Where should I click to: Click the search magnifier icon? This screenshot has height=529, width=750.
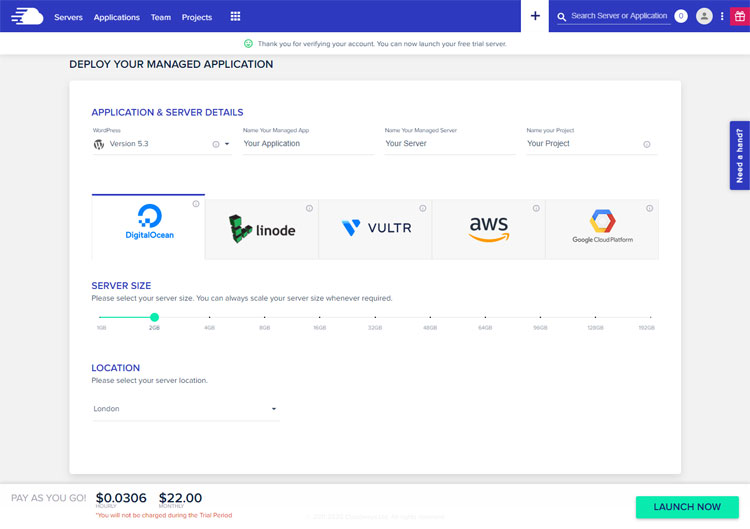tap(562, 17)
